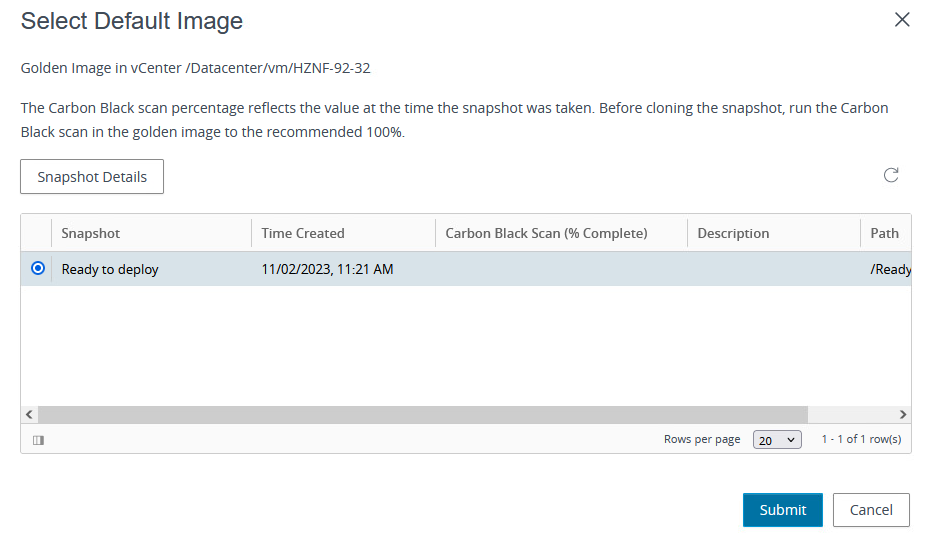This screenshot has height=536, width=934.
Task: Click the horizontal scrollbar thumb
Action: click(x=422, y=414)
